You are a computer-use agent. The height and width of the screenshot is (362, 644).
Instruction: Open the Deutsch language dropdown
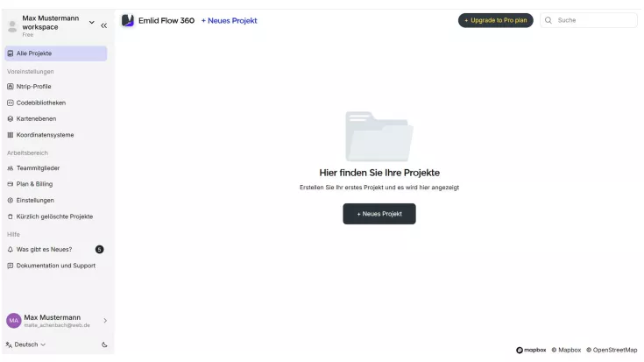coord(25,344)
